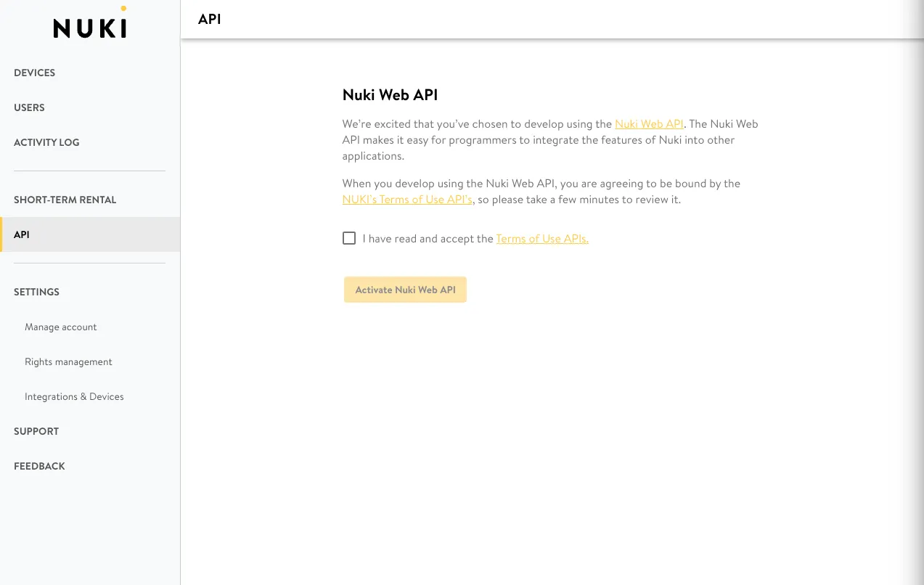
Task: Click Activate Nuki Web API button
Action: tap(405, 290)
